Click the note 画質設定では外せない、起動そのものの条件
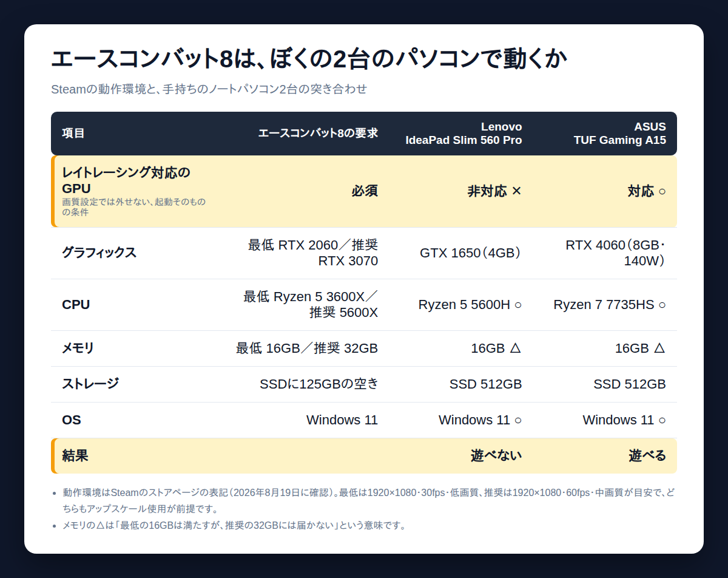 (134, 207)
